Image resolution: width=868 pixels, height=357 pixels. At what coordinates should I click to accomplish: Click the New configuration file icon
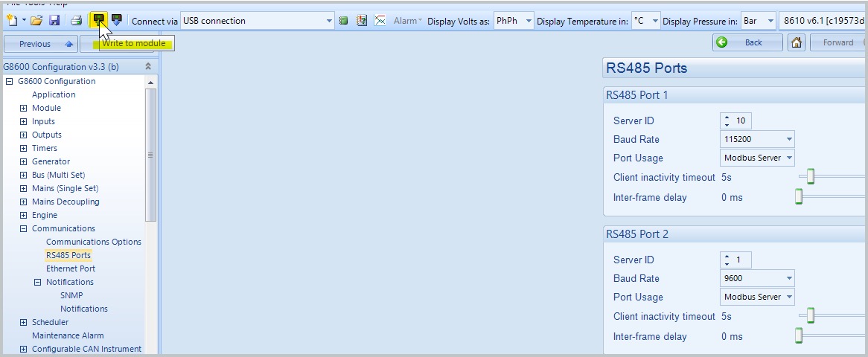point(12,20)
